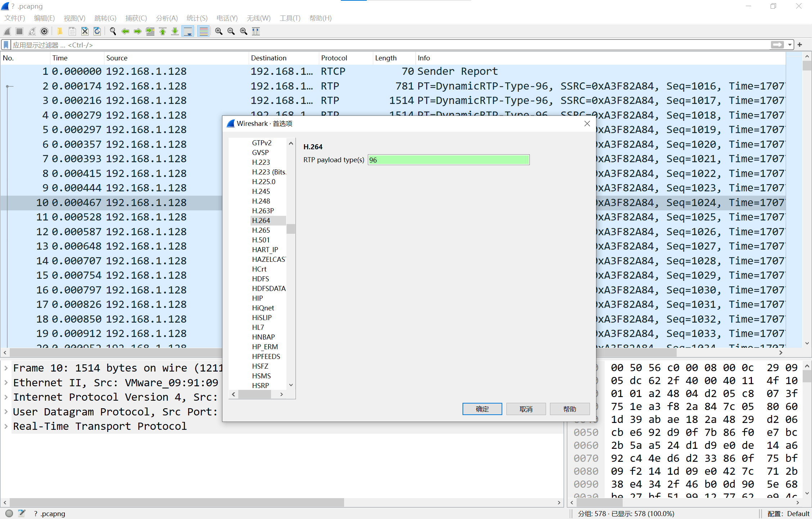Image resolution: width=812 pixels, height=519 pixels.
Task: Open capture file properties icon in status bar
Action: pyautogui.click(x=22, y=513)
